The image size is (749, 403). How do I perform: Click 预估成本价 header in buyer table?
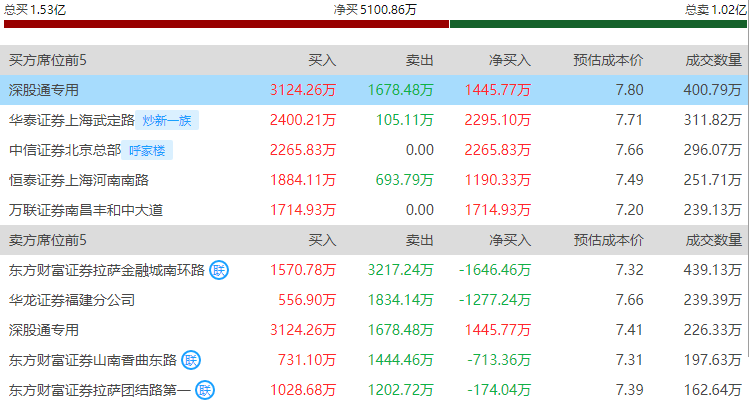(609, 60)
